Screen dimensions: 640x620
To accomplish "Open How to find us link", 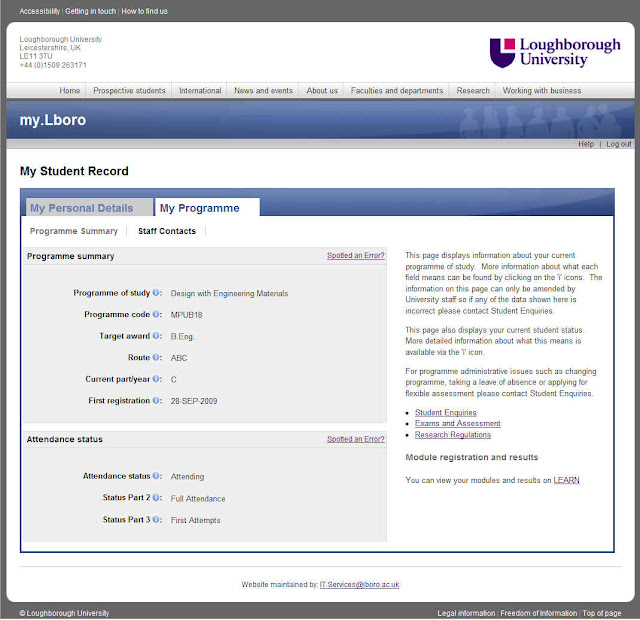I will [x=144, y=11].
